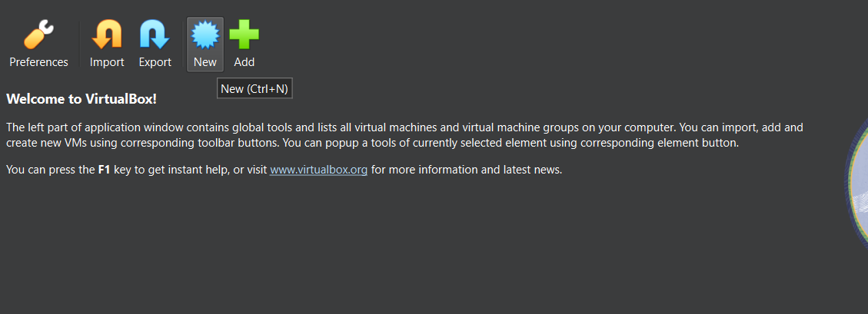Viewport: 868px width, 314px height.
Task: Click the green plus Add icon
Action: (x=244, y=35)
